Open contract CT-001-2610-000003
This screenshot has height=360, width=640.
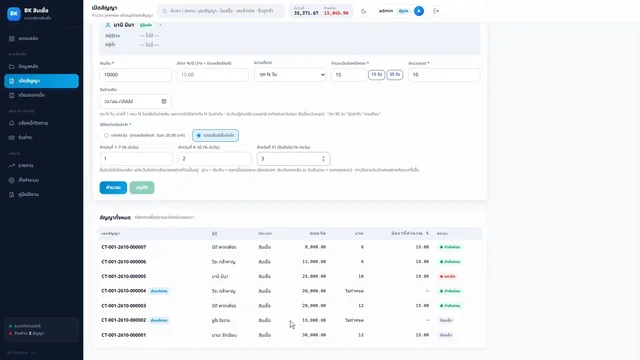[124, 306]
